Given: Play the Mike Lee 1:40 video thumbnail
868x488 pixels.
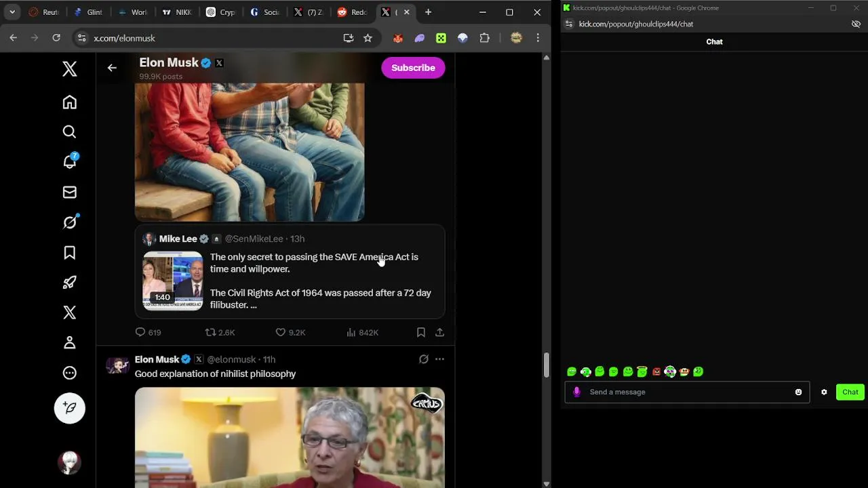Looking at the screenshot, I should point(172,281).
